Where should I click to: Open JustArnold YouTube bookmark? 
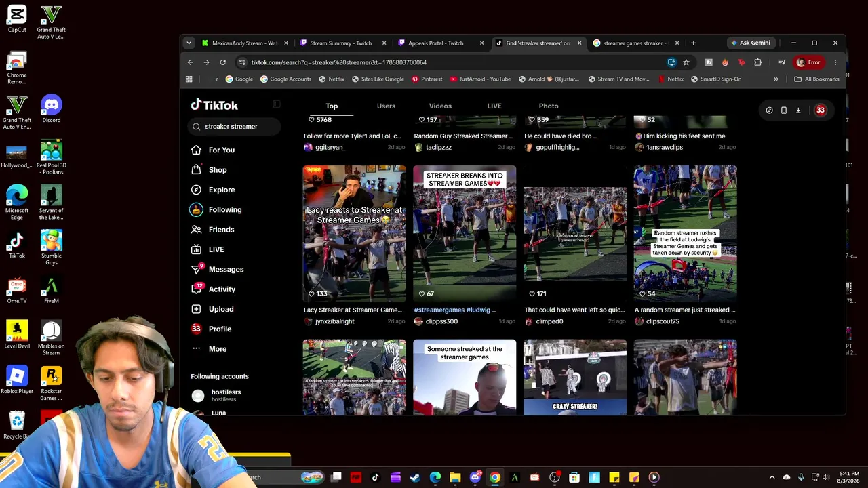point(480,79)
